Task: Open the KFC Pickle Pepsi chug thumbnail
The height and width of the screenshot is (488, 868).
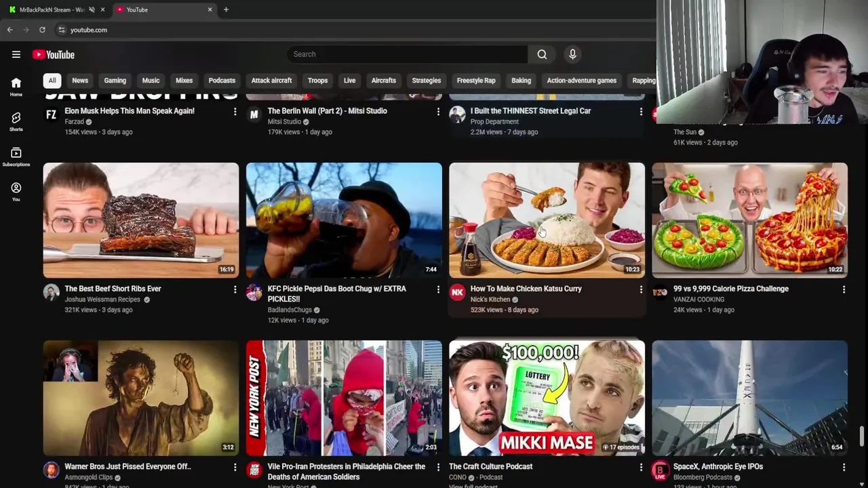Action: pos(344,220)
